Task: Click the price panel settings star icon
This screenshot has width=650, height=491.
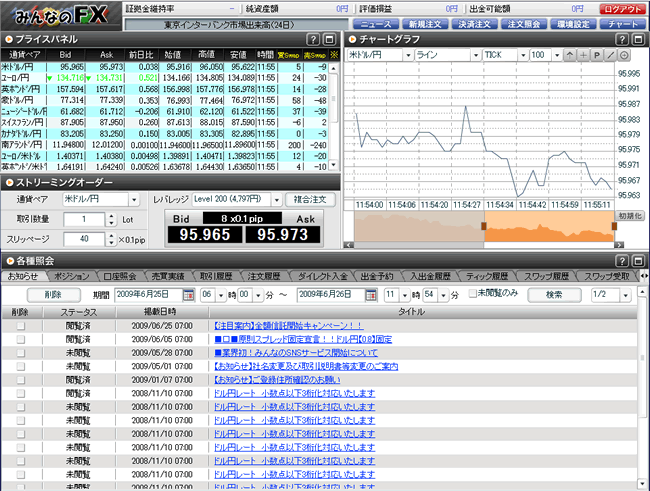Action: [x=334, y=55]
